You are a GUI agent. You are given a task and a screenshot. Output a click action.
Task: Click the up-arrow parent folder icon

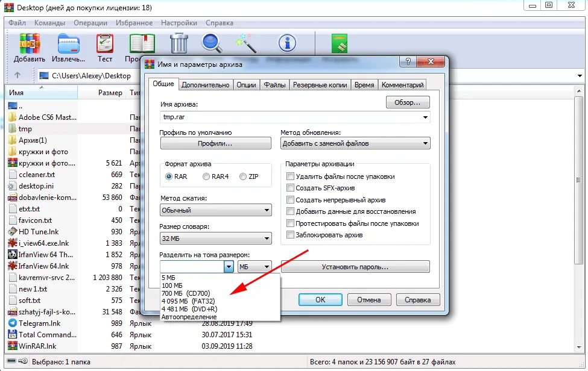click(x=17, y=75)
